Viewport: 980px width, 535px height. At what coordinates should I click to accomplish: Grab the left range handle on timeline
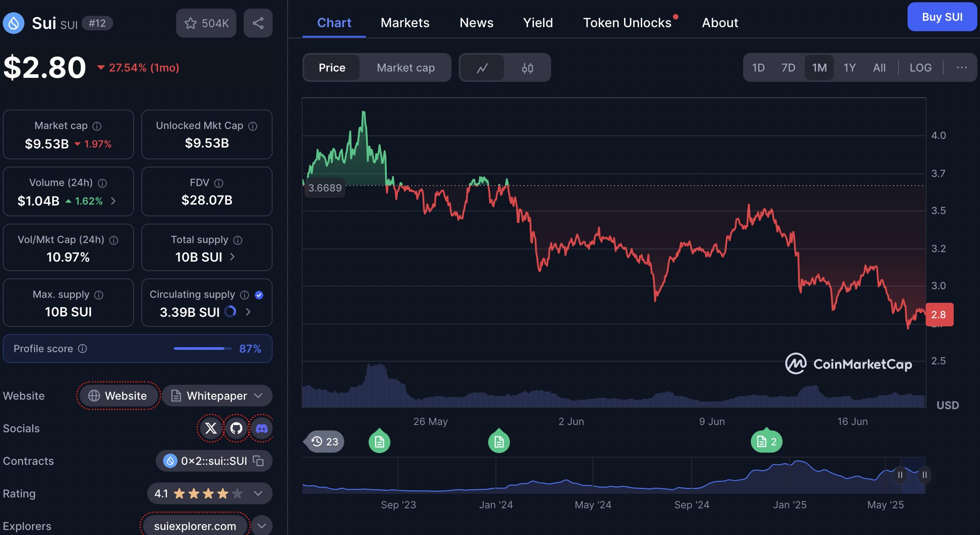point(900,475)
